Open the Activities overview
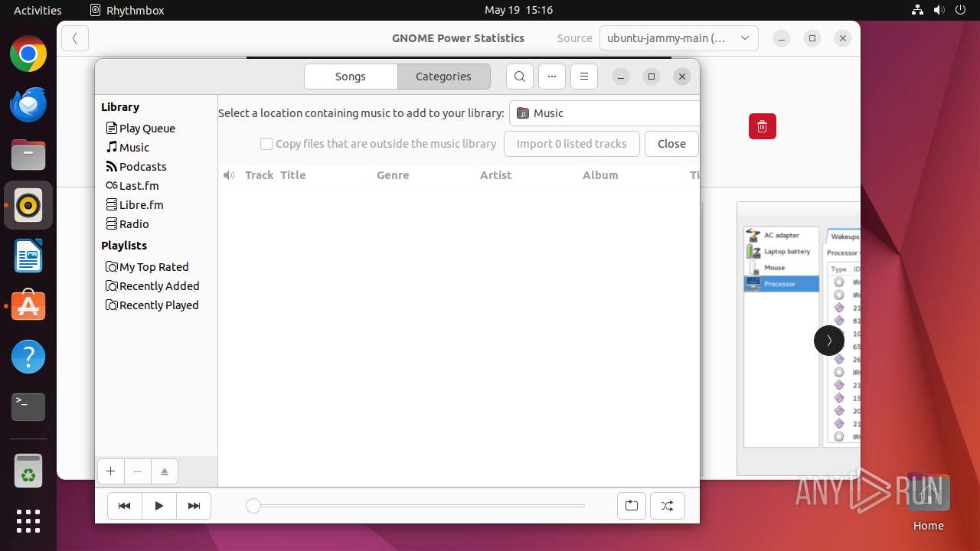 click(x=38, y=10)
